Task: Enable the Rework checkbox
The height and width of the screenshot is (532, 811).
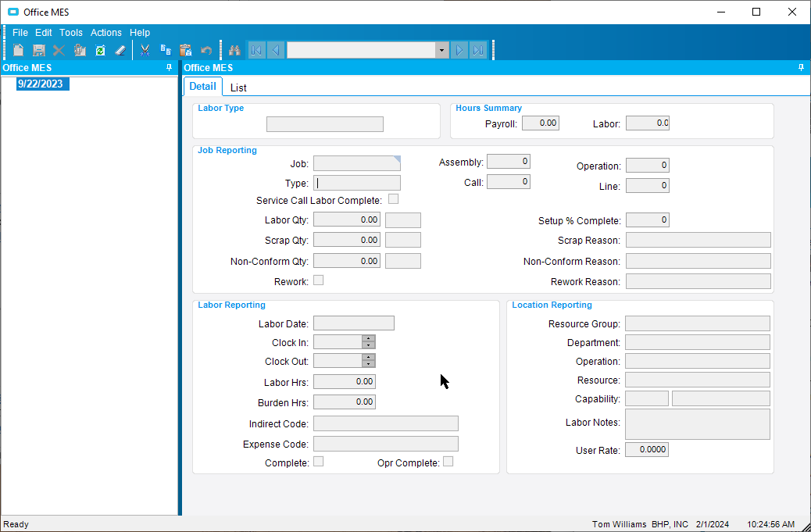Action: [319, 280]
